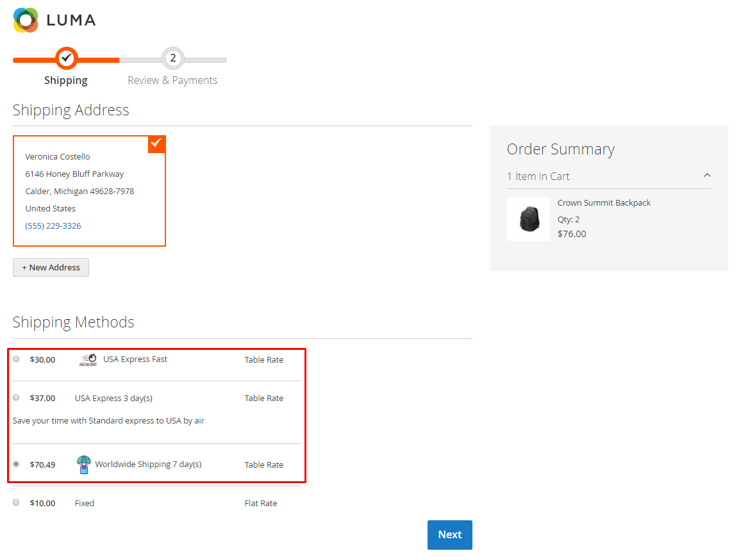Click the orange checkmark on selected address
741x560 pixels.
pyautogui.click(x=156, y=144)
